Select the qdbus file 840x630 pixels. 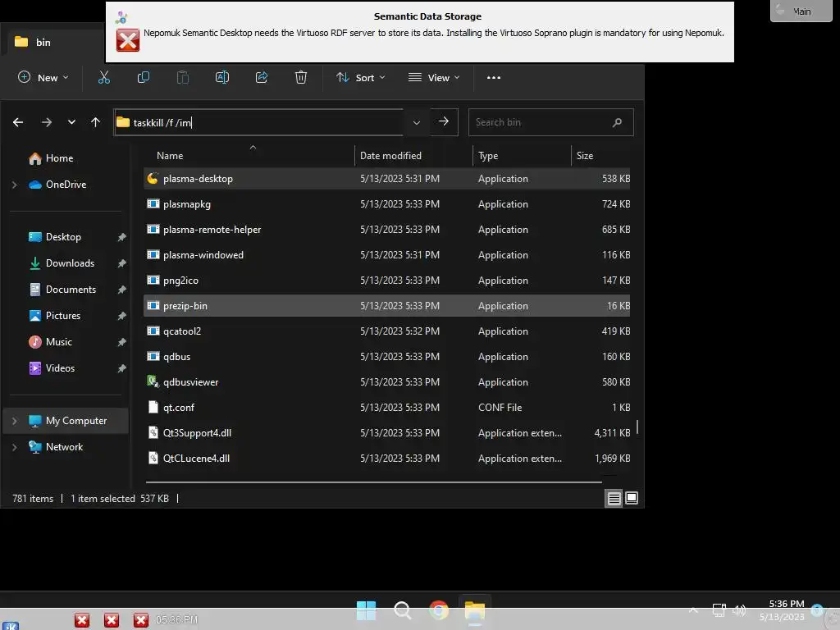(387, 357)
